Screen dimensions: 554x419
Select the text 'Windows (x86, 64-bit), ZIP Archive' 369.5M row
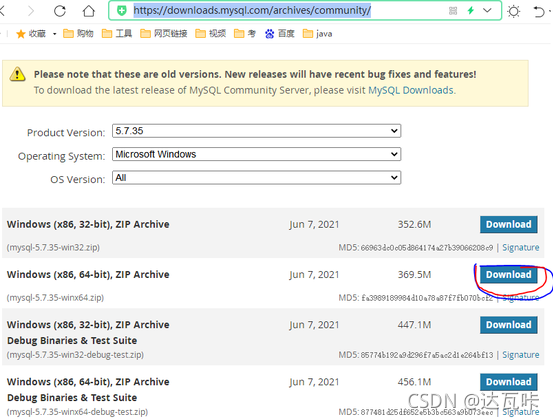(x=88, y=275)
